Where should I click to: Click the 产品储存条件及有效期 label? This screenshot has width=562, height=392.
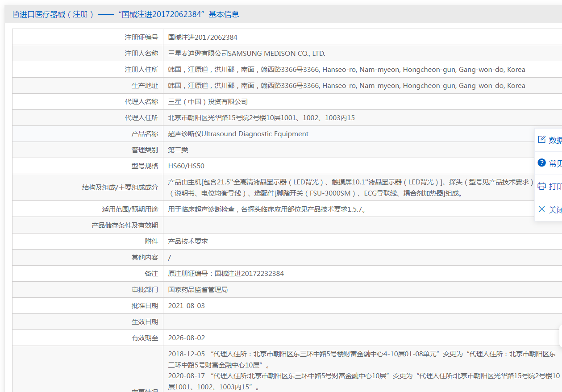coord(125,225)
